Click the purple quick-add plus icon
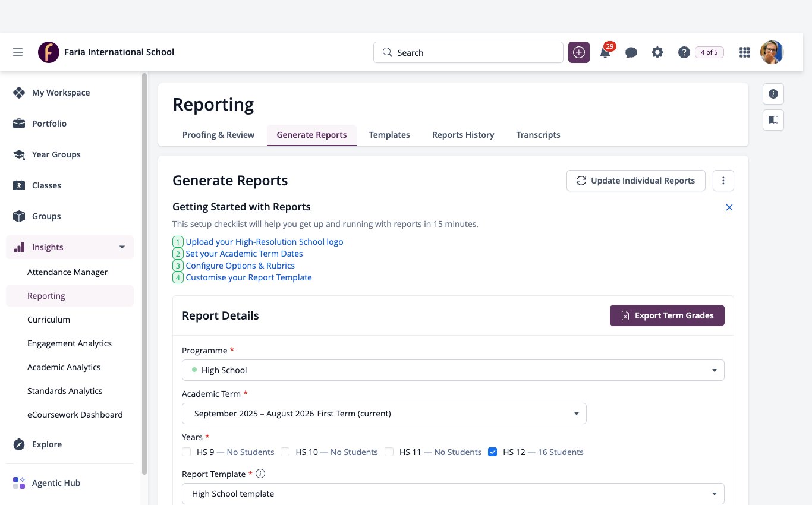 [579, 52]
